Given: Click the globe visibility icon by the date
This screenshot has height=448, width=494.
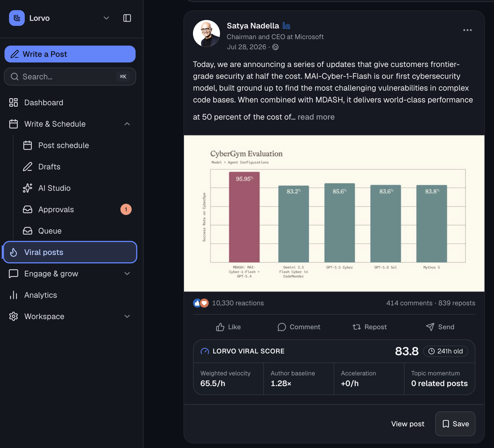Looking at the screenshot, I should (x=275, y=47).
